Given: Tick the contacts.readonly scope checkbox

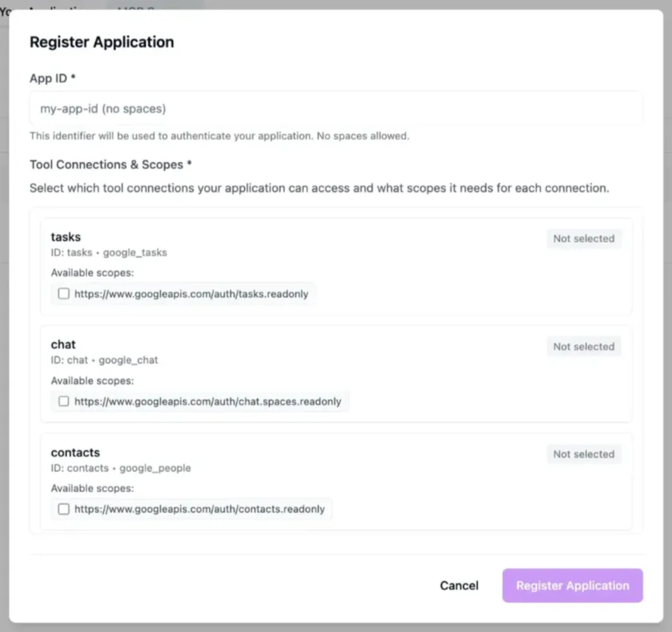Looking at the screenshot, I should (64, 509).
